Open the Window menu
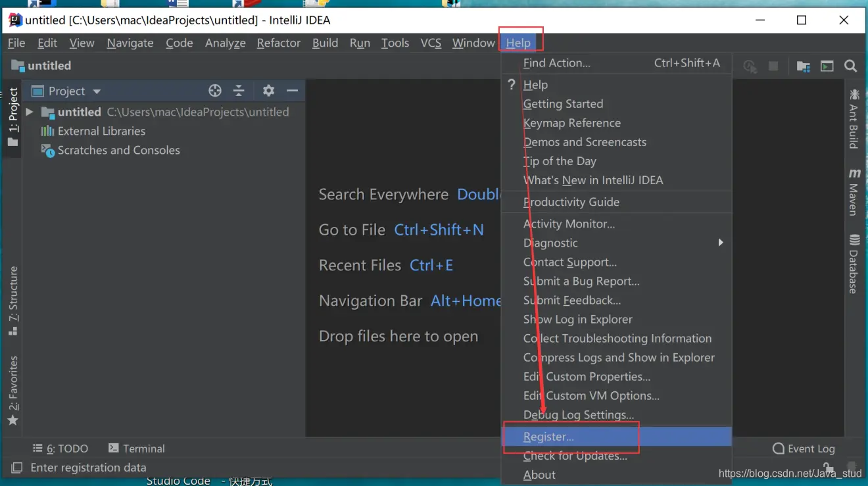Screen dimensions: 868x486 point(473,43)
